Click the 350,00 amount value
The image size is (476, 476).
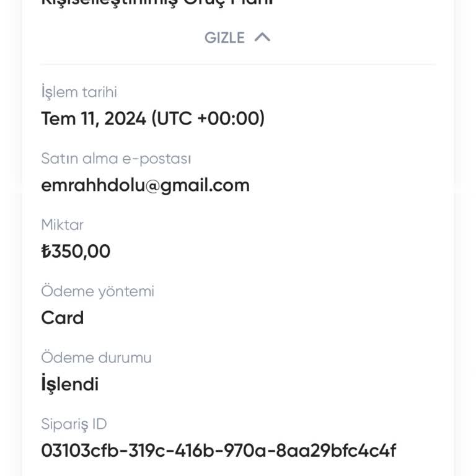click(81, 252)
